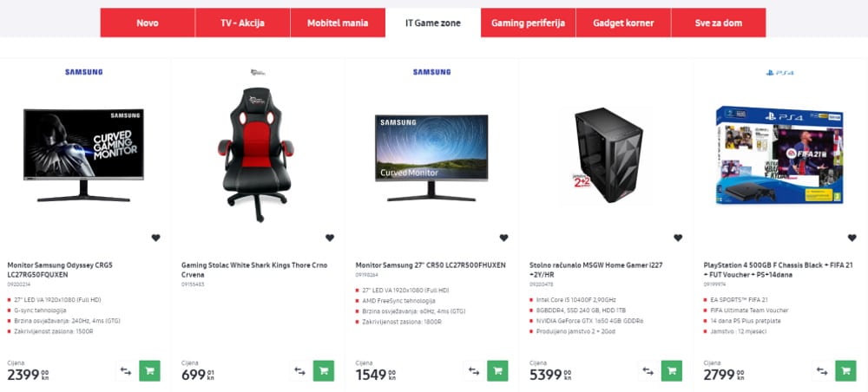Add Samsung Odyssey CRG5 monitor to cart
This screenshot has width=868, height=392.
(x=149, y=371)
